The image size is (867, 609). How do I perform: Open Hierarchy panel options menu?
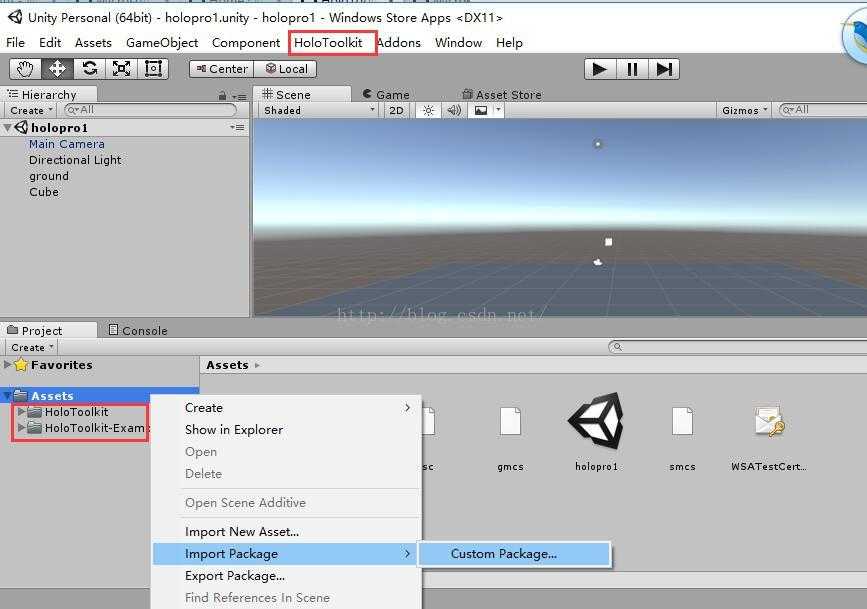click(x=239, y=97)
